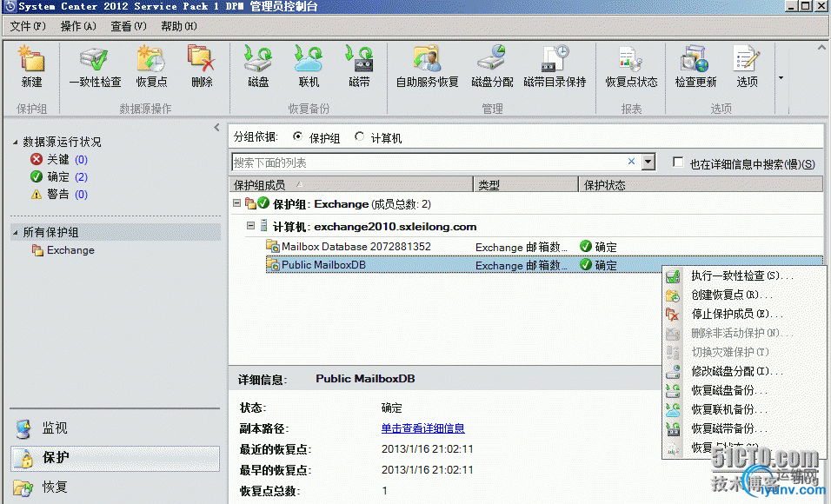The height and width of the screenshot is (504, 831).
Task: Collapse the left navigation pane arrow
Action: coord(216,127)
